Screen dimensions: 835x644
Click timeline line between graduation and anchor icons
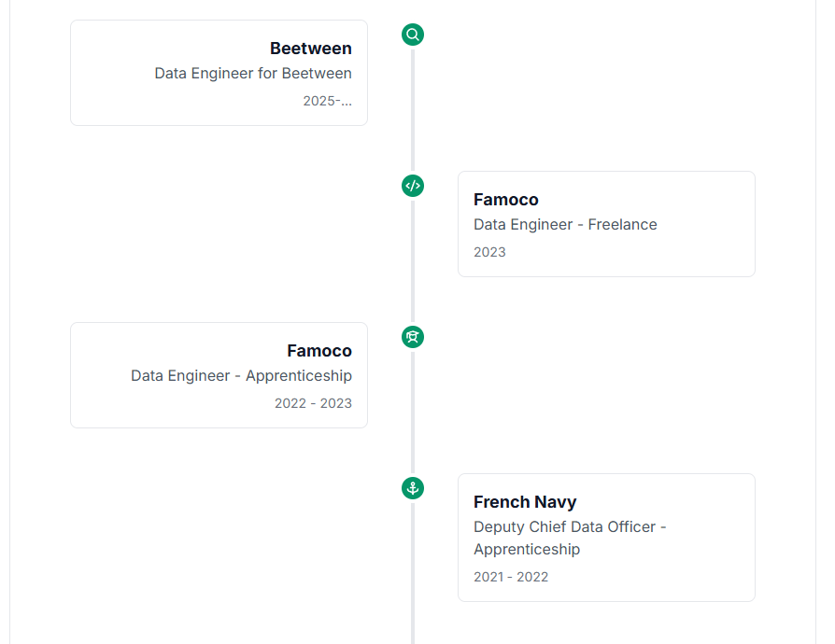(413, 413)
